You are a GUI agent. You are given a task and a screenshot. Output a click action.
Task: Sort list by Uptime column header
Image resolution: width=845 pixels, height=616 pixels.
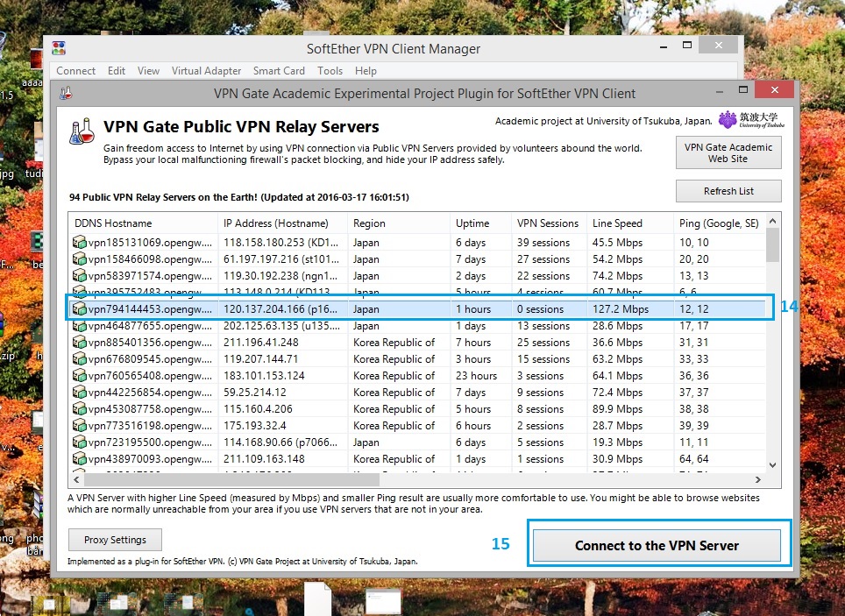[480, 223]
